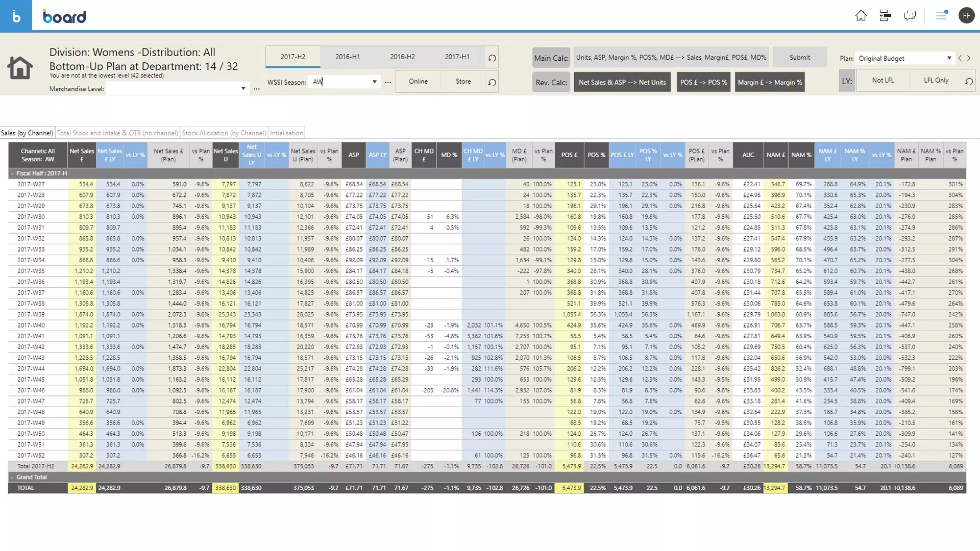This screenshot has height=551, width=980.
Task: Click the Initialisation tab
Action: (286, 133)
